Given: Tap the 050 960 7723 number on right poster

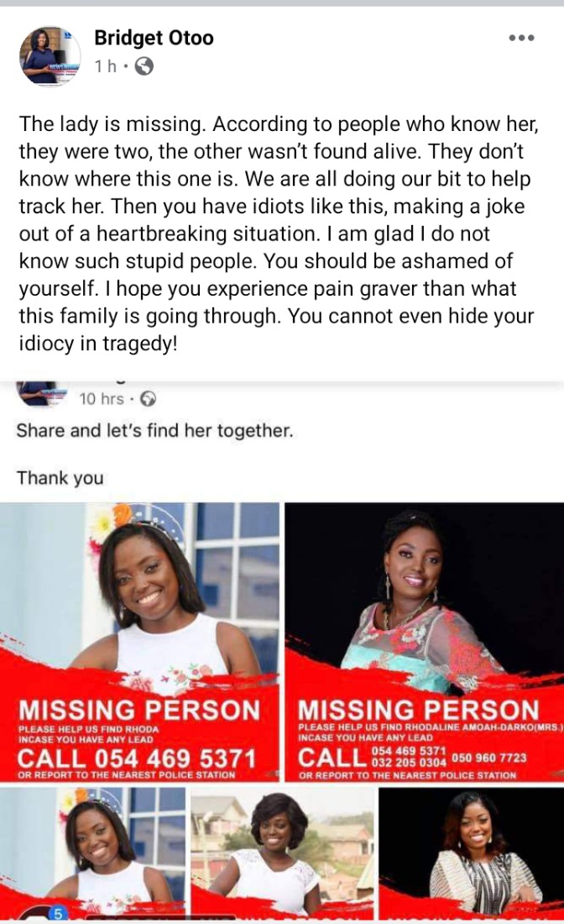Looking at the screenshot, I should [x=488, y=758].
